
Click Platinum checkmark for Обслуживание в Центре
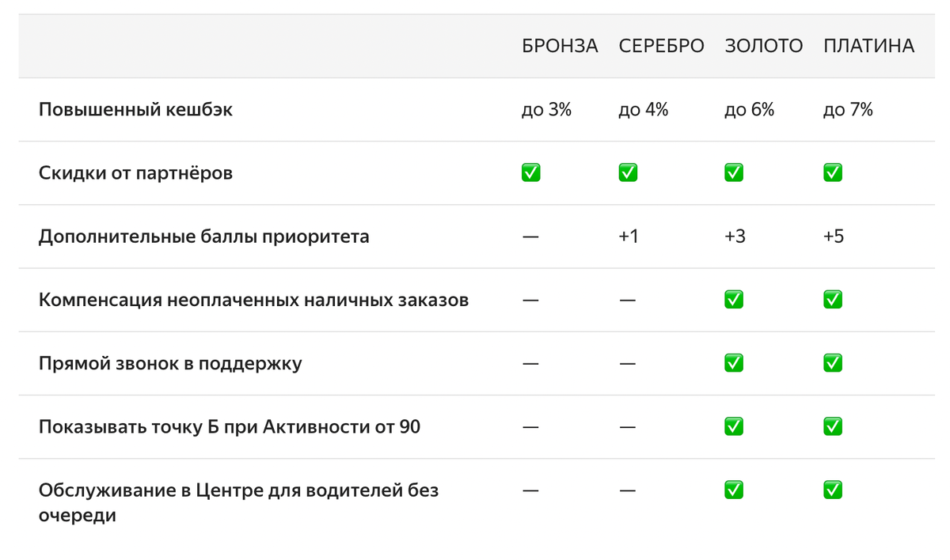coord(833,490)
